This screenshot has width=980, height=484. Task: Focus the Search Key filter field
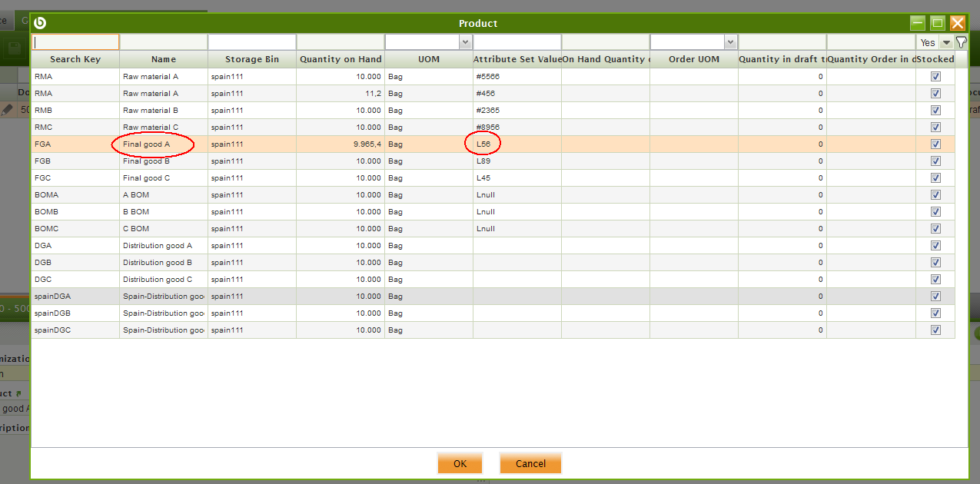(75, 42)
